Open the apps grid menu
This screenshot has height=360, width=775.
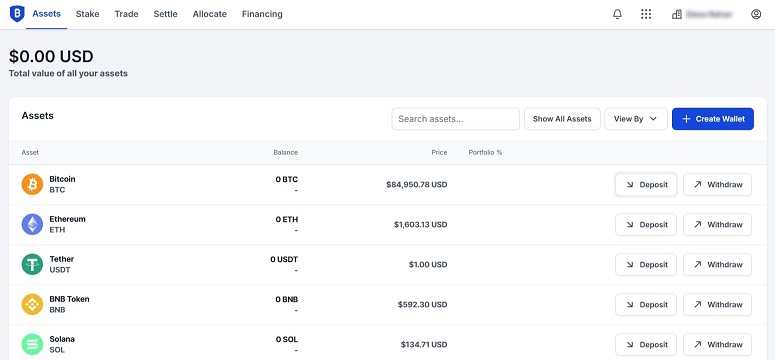[x=646, y=14]
